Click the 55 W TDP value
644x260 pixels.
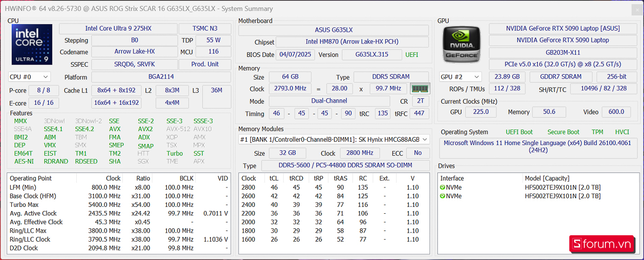[x=213, y=40]
